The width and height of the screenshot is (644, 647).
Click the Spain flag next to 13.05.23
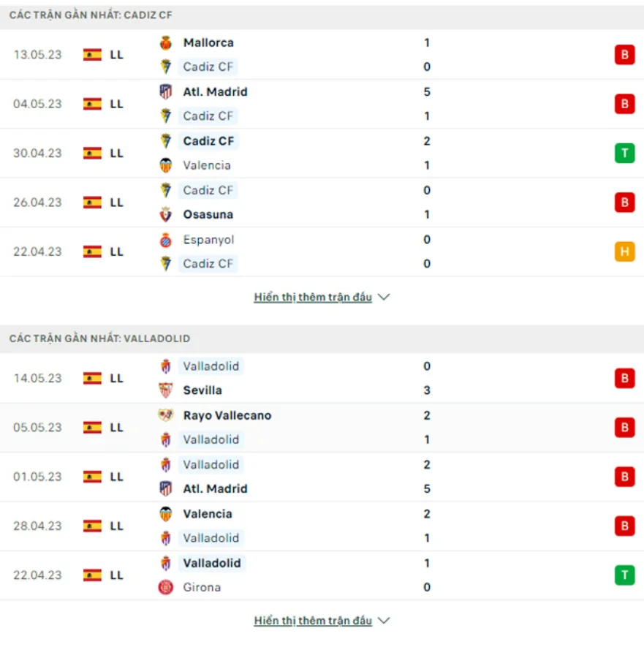(92, 54)
